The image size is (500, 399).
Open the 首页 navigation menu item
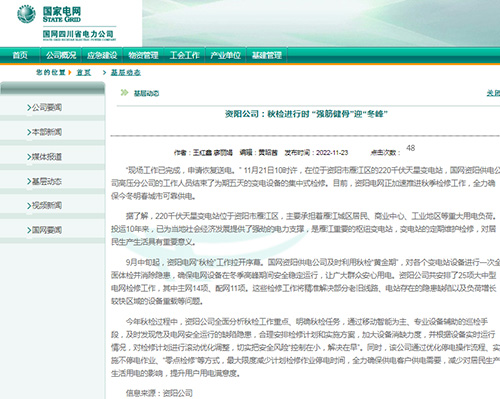[x=20, y=55]
